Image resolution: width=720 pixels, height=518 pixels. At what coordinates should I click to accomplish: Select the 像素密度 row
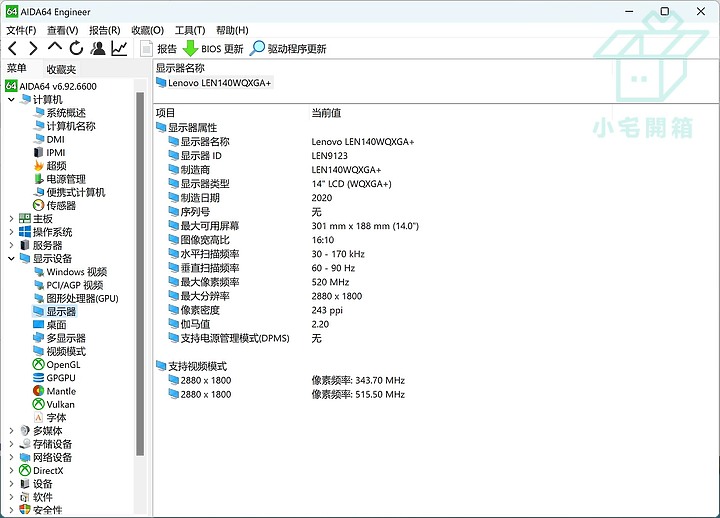tap(255, 310)
